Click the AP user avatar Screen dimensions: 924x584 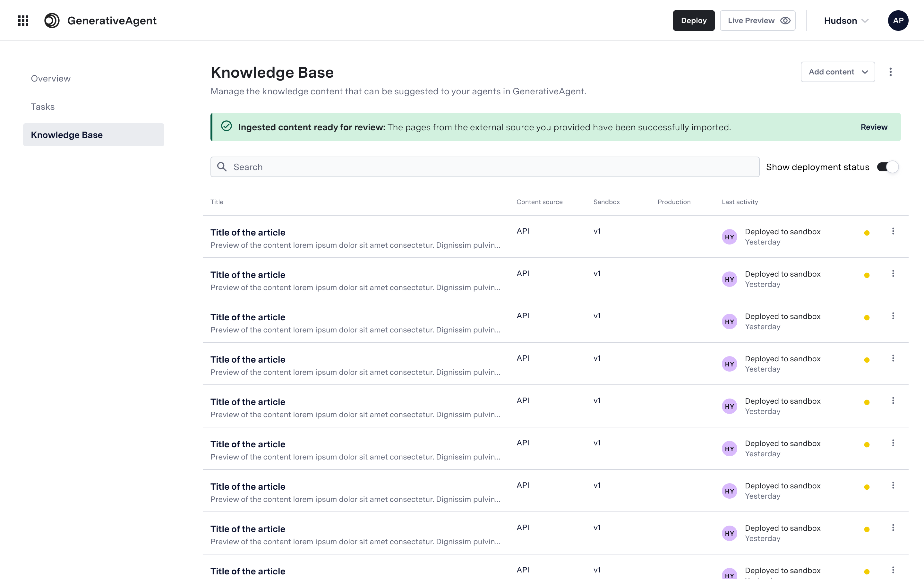(x=897, y=21)
